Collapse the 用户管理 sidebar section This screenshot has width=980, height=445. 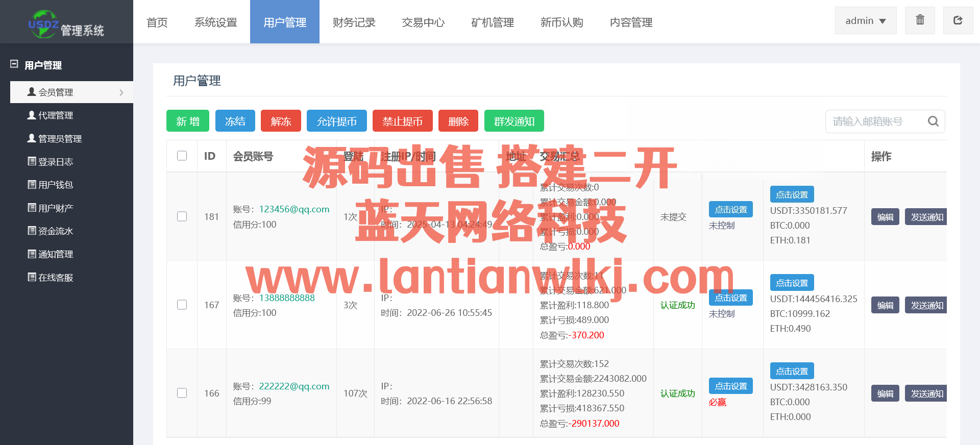14,65
